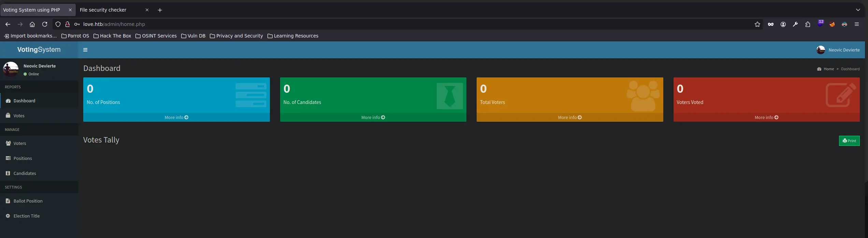
Task: Open the Hack The Box bookmarks folder
Action: click(x=112, y=36)
